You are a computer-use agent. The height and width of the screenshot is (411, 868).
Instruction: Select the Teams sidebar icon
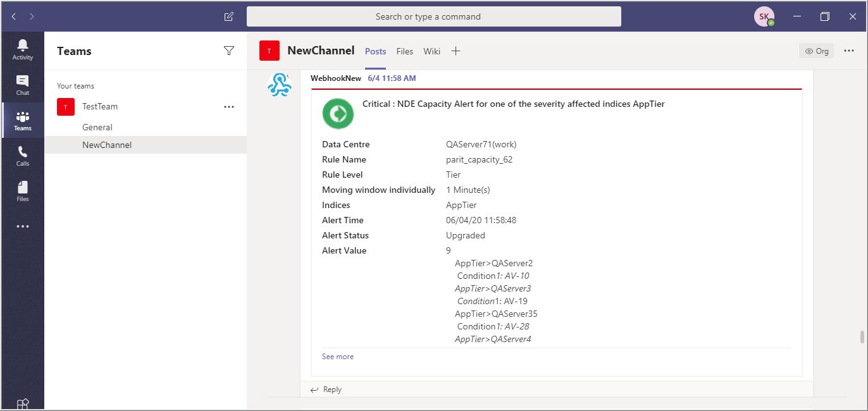coord(23,120)
